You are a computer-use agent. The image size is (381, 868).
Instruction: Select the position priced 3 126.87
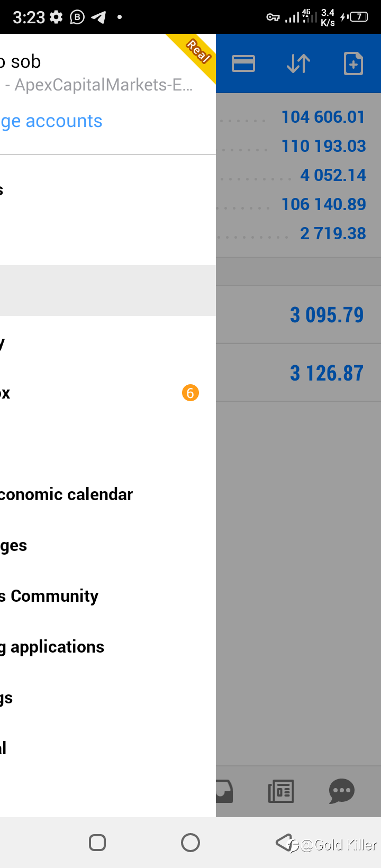coord(298,373)
